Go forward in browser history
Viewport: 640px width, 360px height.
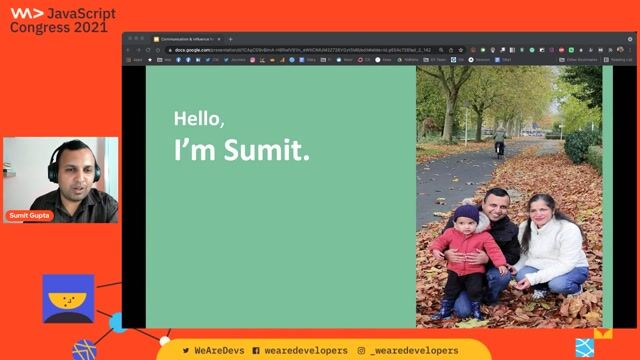point(138,50)
